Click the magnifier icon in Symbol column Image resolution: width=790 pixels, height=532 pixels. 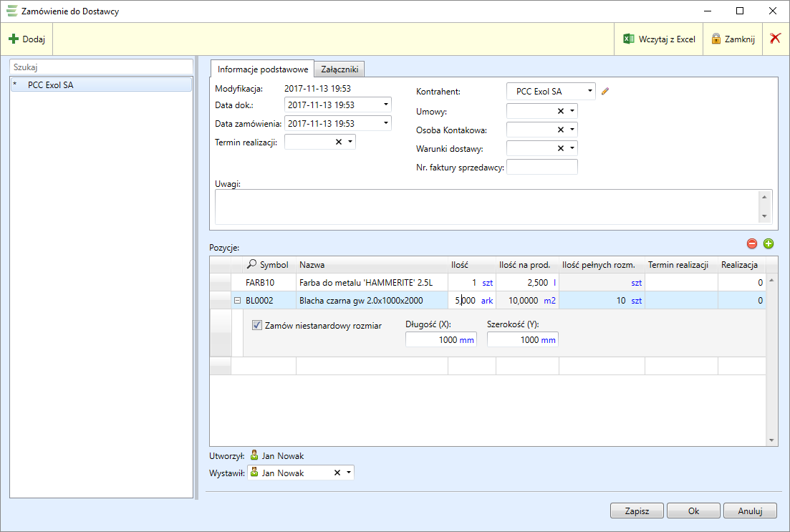[x=251, y=265]
